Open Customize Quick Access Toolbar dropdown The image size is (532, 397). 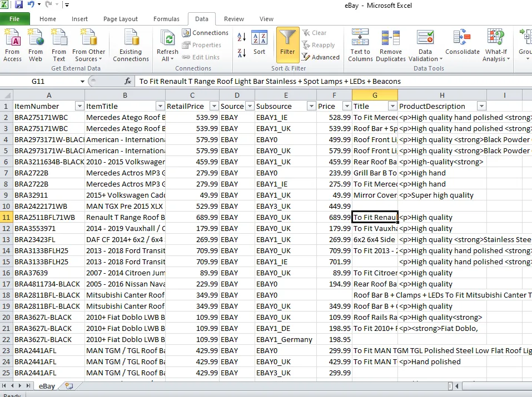point(67,5)
